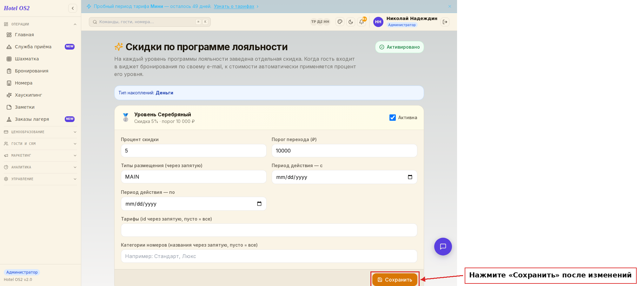Focus the command search field

150,22
